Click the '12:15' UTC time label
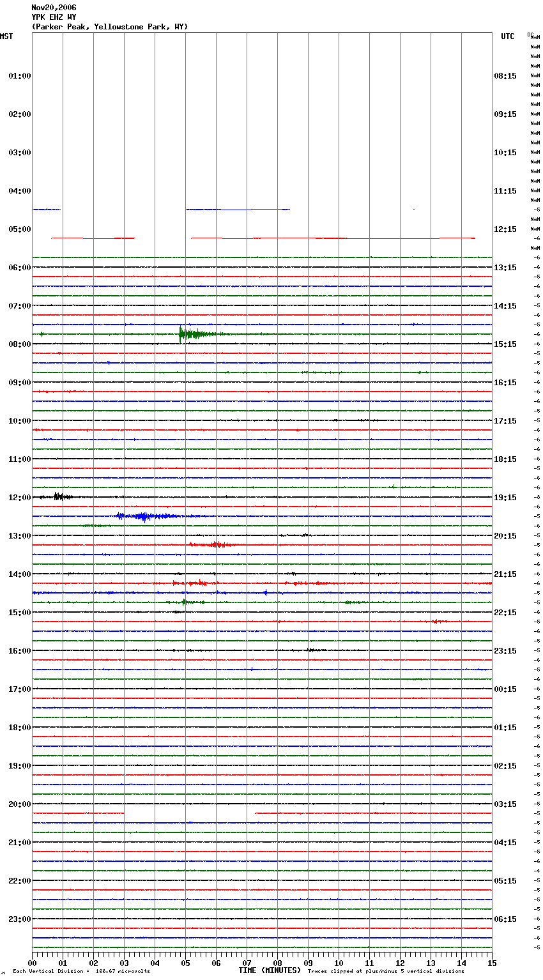This screenshot has width=543, height=980. pyautogui.click(x=505, y=229)
